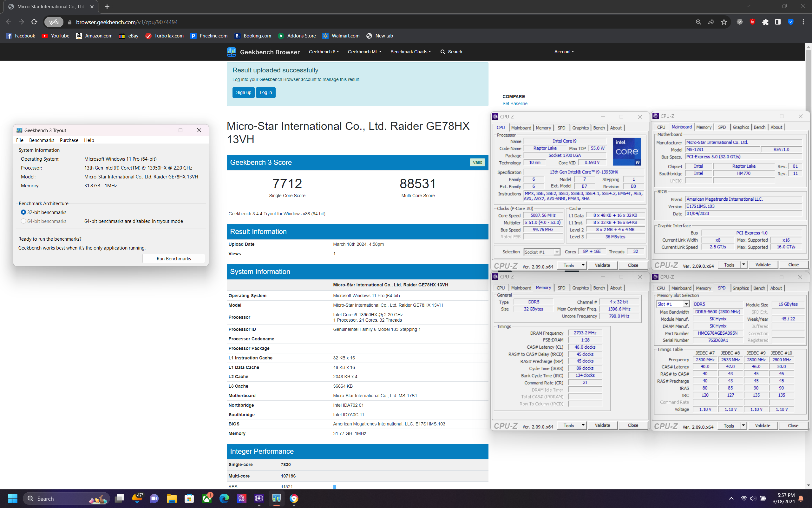This screenshot has width=812, height=508.
Task: Expand the Benchmark Charts dropdown
Action: [410, 52]
